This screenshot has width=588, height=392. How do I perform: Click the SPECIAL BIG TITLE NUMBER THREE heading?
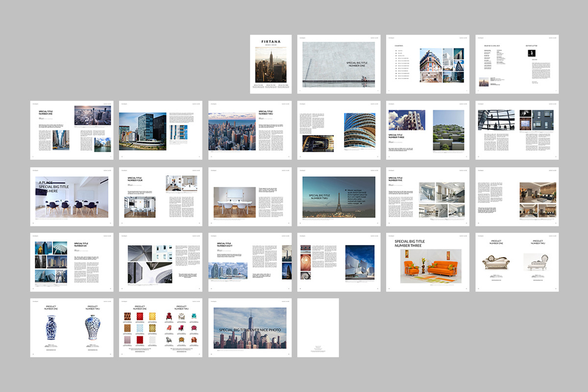[x=410, y=244]
